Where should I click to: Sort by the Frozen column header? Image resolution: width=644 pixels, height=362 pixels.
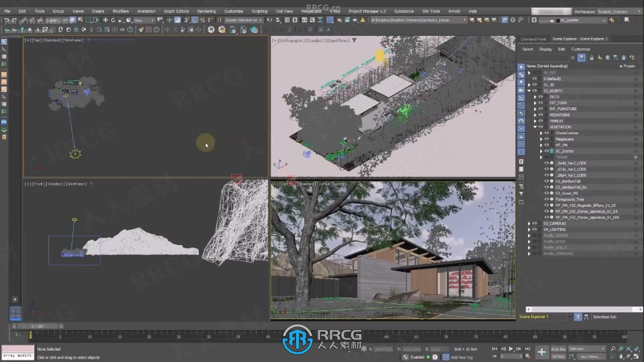629,66
